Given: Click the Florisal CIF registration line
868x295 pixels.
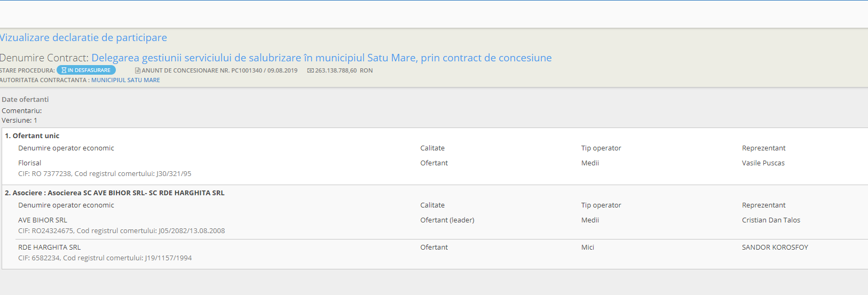Looking at the screenshot, I should click(105, 174).
